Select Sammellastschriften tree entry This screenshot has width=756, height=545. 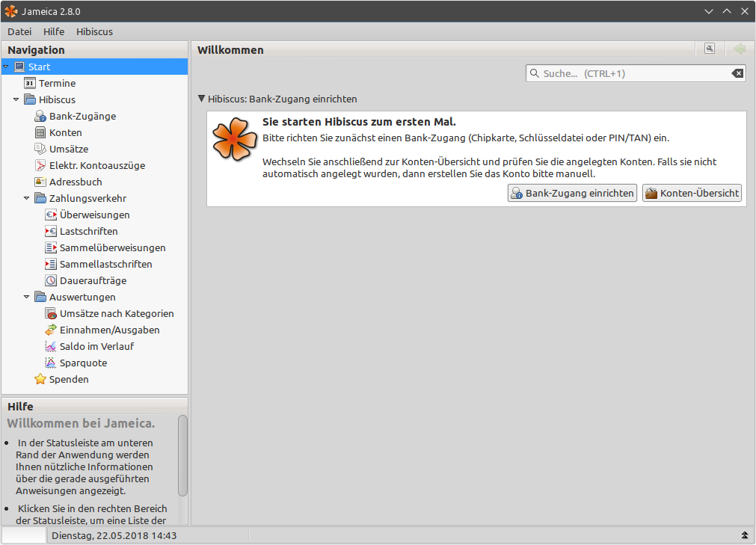pyautogui.click(x=106, y=264)
